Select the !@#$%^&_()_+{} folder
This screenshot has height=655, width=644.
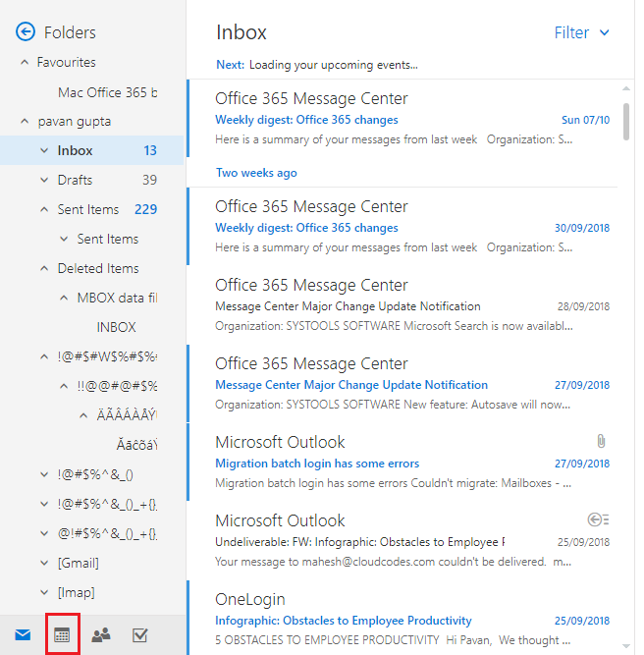107,504
